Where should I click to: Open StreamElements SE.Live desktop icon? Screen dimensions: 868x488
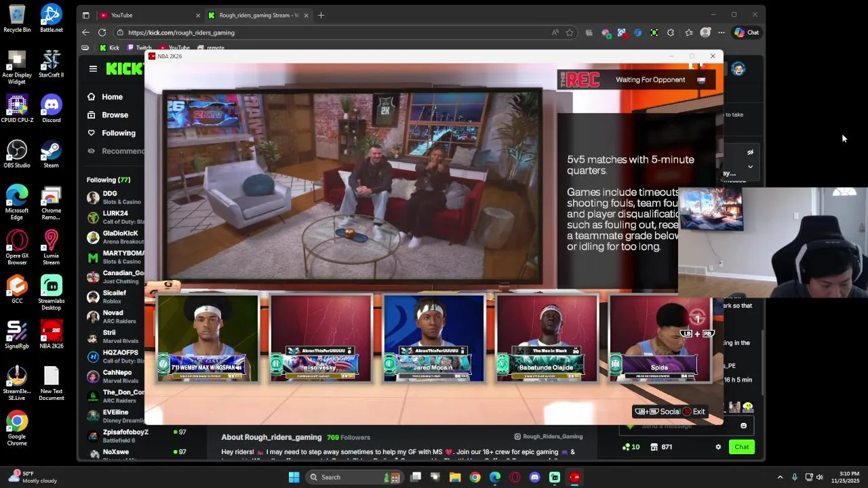(17, 384)
